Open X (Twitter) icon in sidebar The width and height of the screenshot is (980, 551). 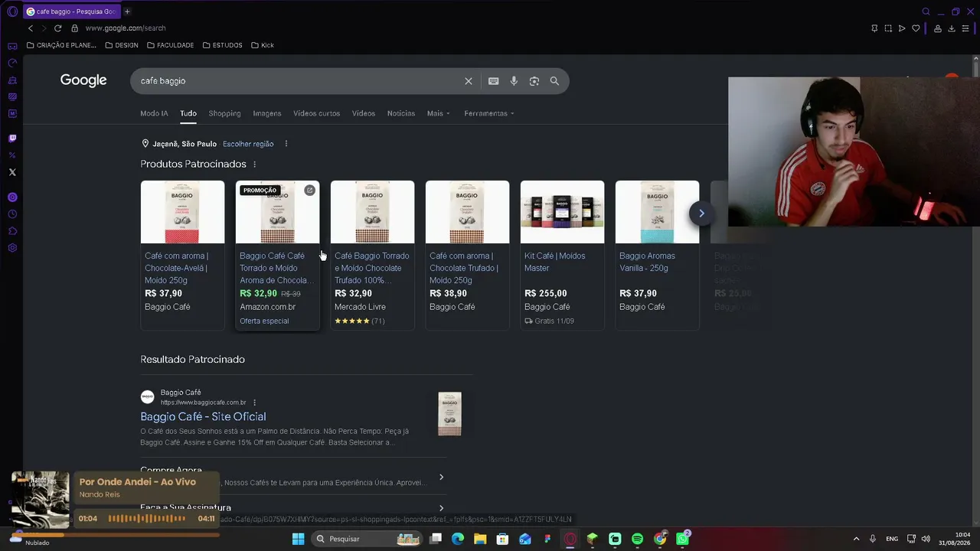point(12,172)
